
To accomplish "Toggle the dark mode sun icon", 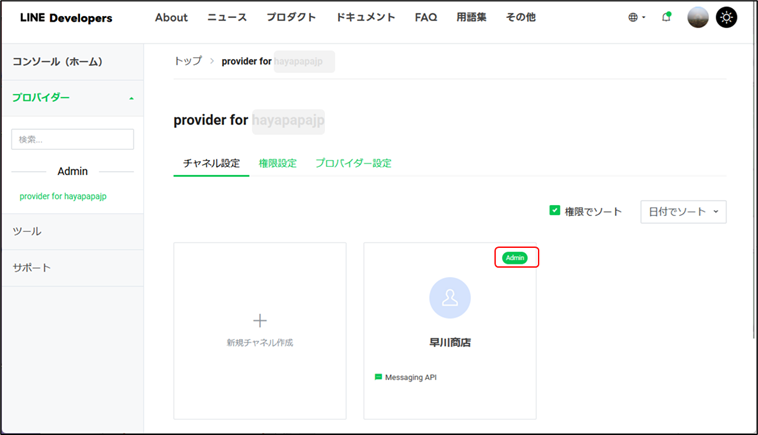I will click(726, 17).
